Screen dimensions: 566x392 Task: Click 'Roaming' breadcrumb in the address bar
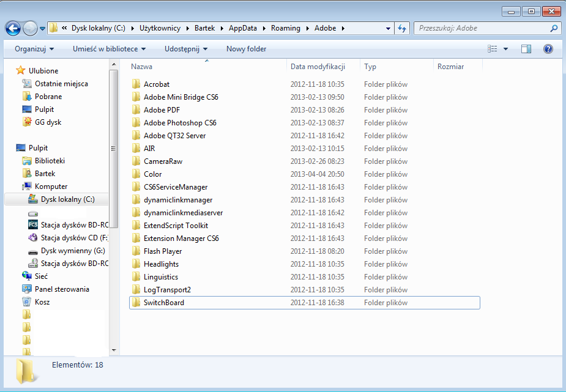tap(286, 28)
